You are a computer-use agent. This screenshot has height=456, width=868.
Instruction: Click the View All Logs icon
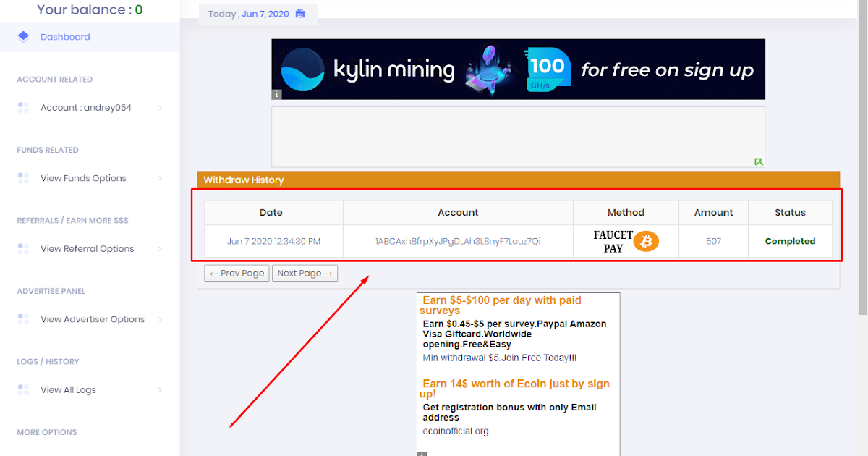pos(23,390)
